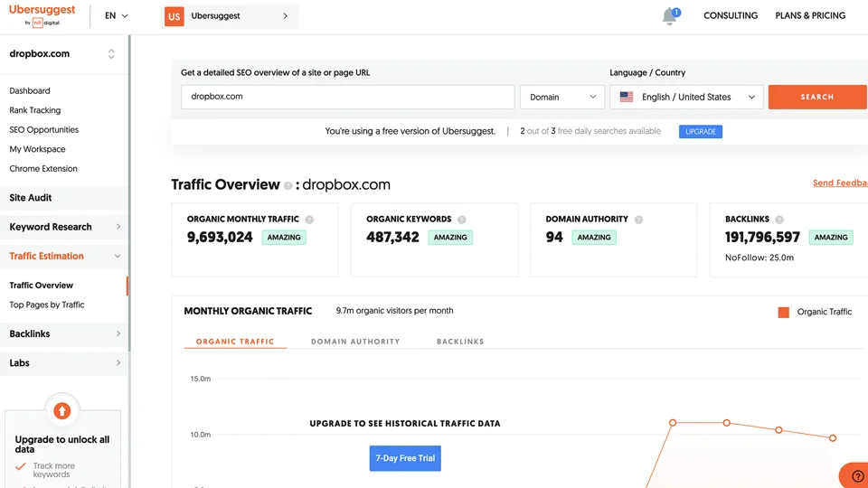The image size is (868, 488).
Task: Switch to the Organic Traffic tab
Action: (235, 342)
